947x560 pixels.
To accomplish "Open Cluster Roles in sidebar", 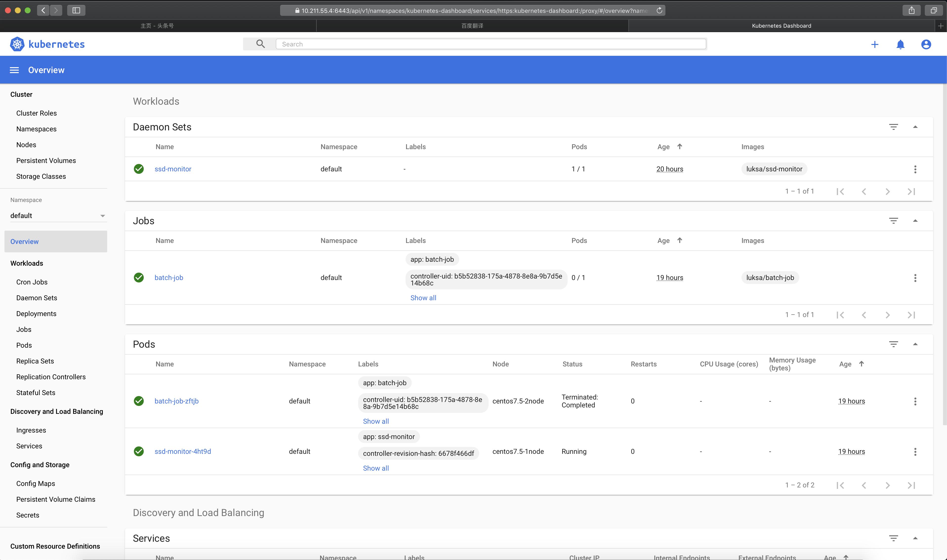I will pos(37,113).
